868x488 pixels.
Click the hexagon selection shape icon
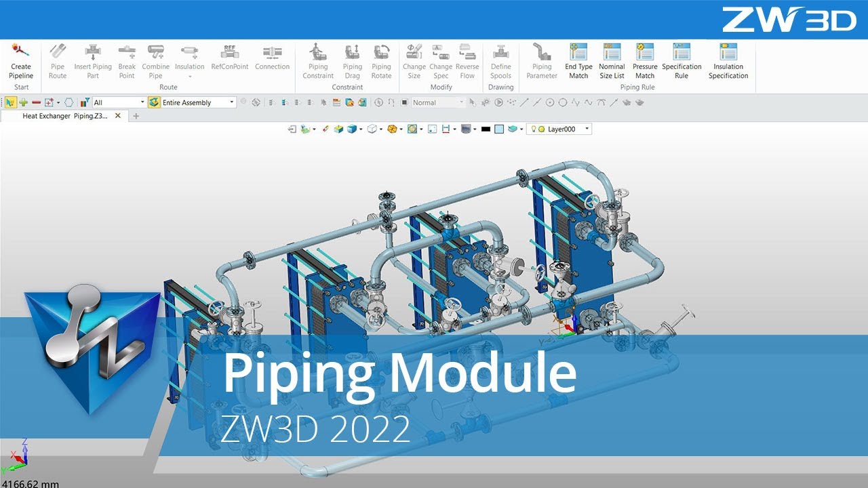[x=68, y=102]
